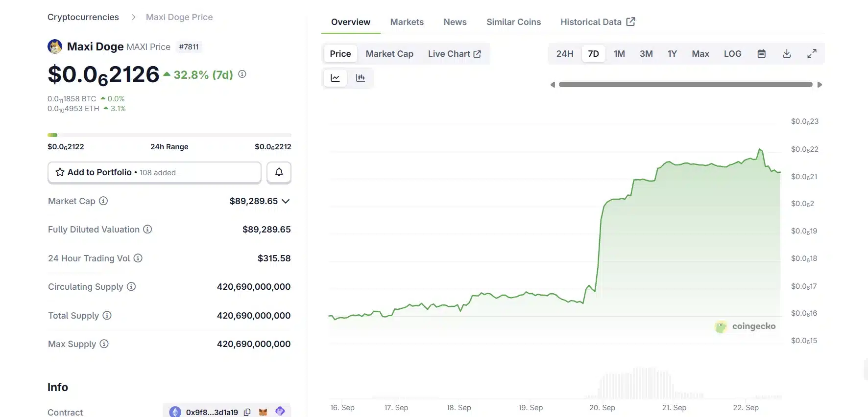Expand chart to fullscreen
This screenshot has width=868, height=417.
point(812,54)
